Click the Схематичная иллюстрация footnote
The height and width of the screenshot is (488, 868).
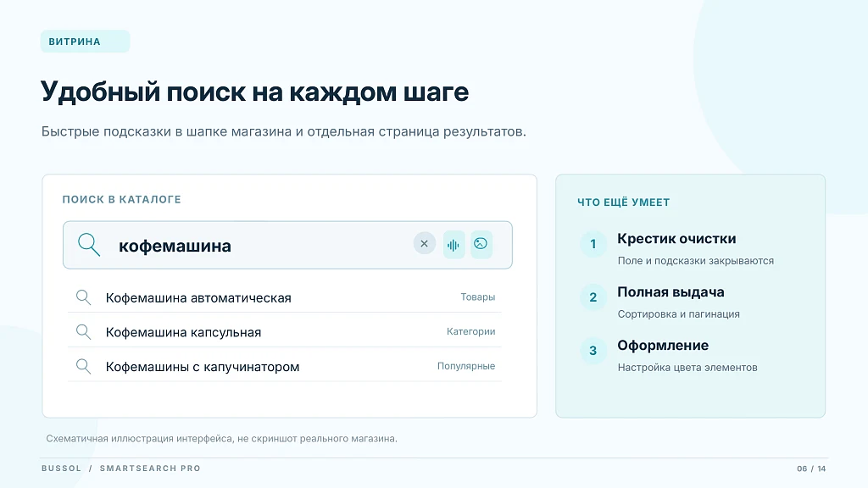(x=221, y=439)
